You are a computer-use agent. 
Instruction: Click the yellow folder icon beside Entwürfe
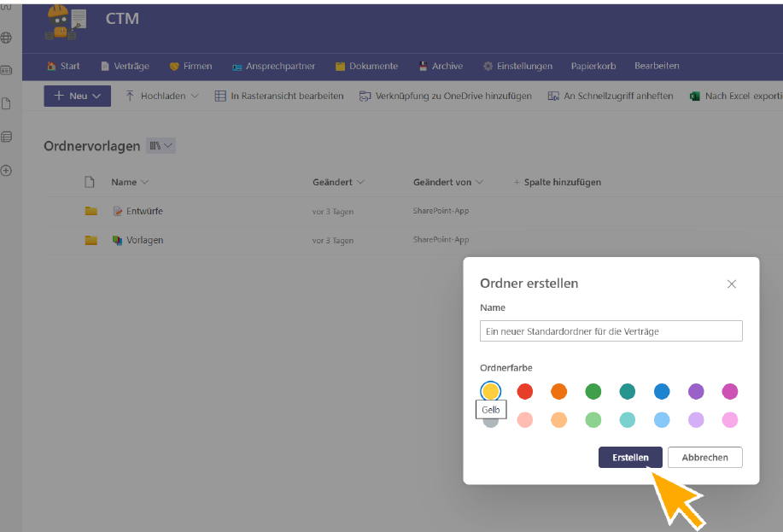[91, 211]
